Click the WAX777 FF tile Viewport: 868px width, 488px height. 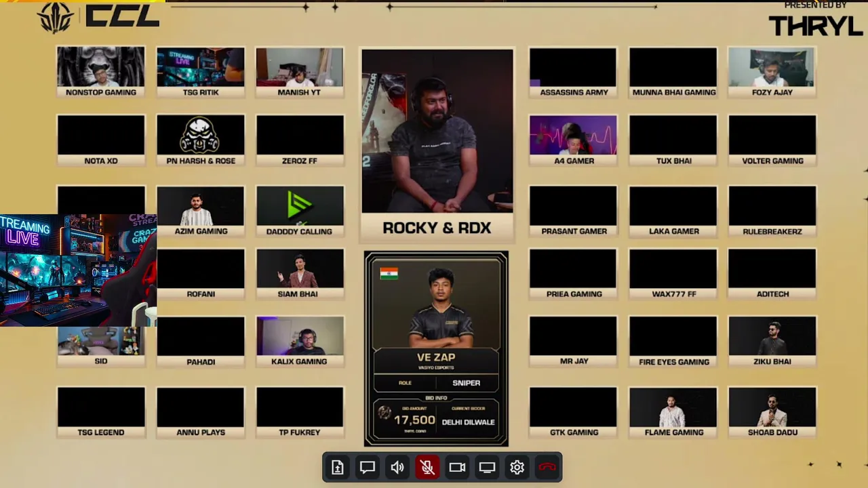click(x=673, y=274)
